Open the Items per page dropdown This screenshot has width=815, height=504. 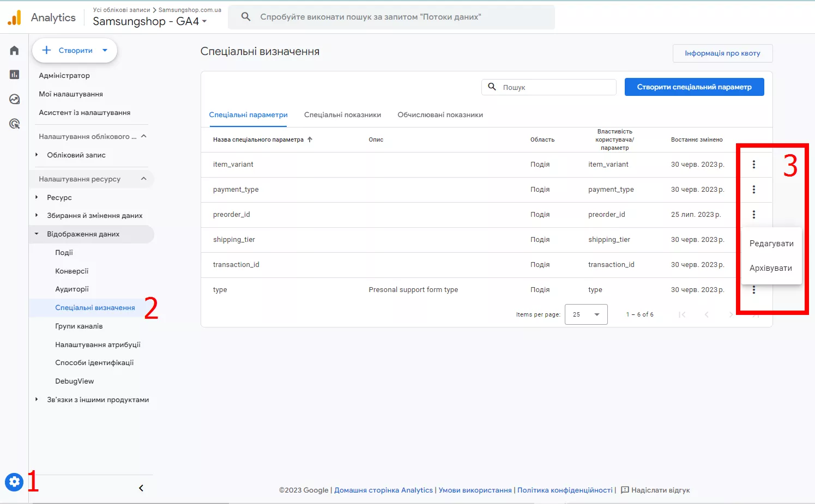[586, 314]
